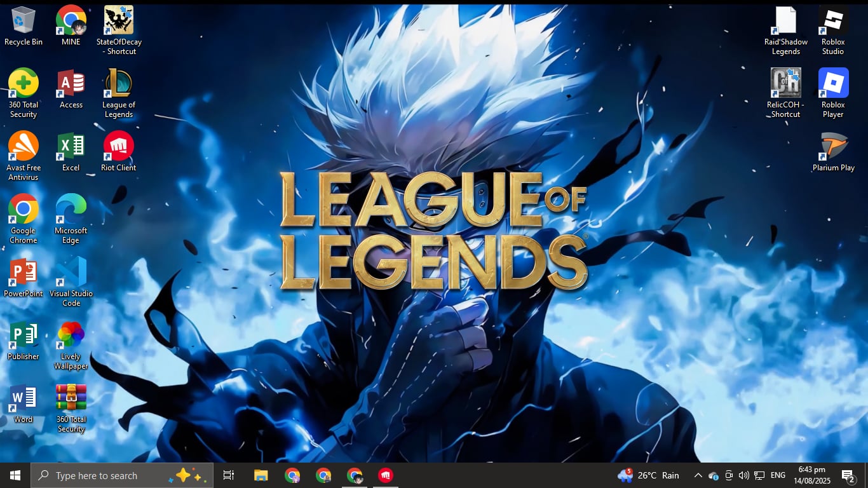The height and width of the screenshot is (488, 868).
Task: Open the Meet Now tray icon
Action: point(729,475)
